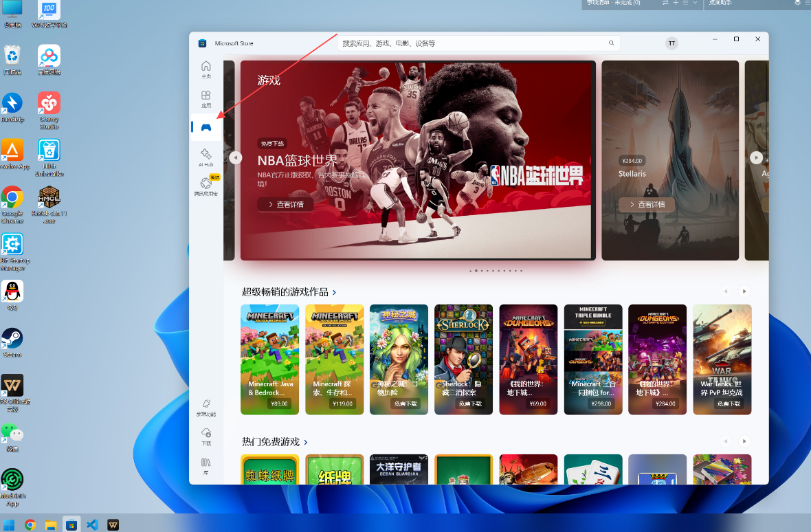Show previous hero banner slide
Image resolution: width=811 pixels, height=532 pixels.
235,157
